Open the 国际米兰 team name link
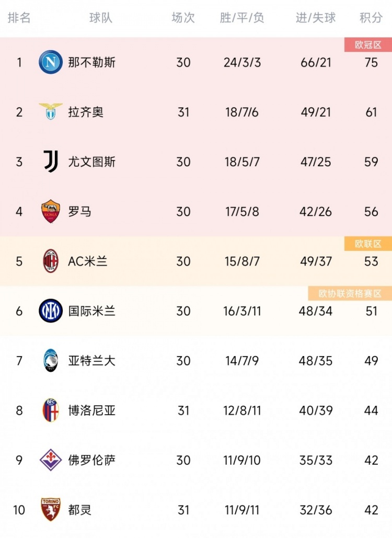392x538 pixels. click(x=91, y=311)
